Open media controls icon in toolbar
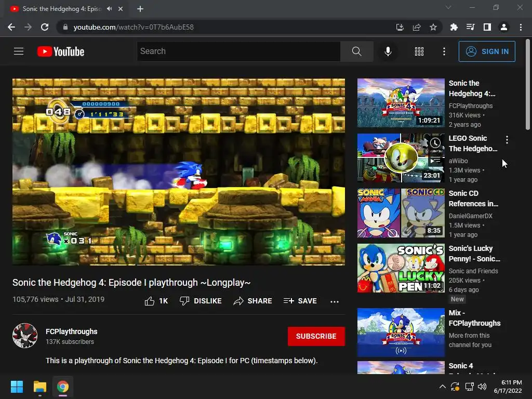 [470, 27]
